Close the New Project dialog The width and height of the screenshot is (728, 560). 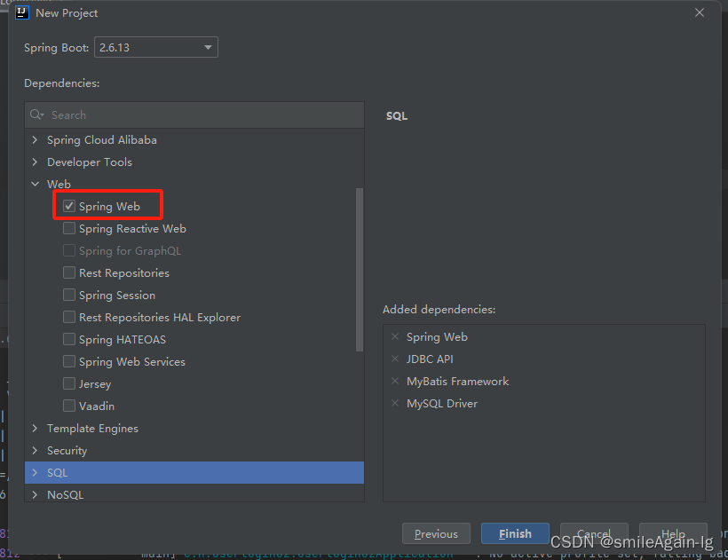pyautogui.click(x=700, y=12)
